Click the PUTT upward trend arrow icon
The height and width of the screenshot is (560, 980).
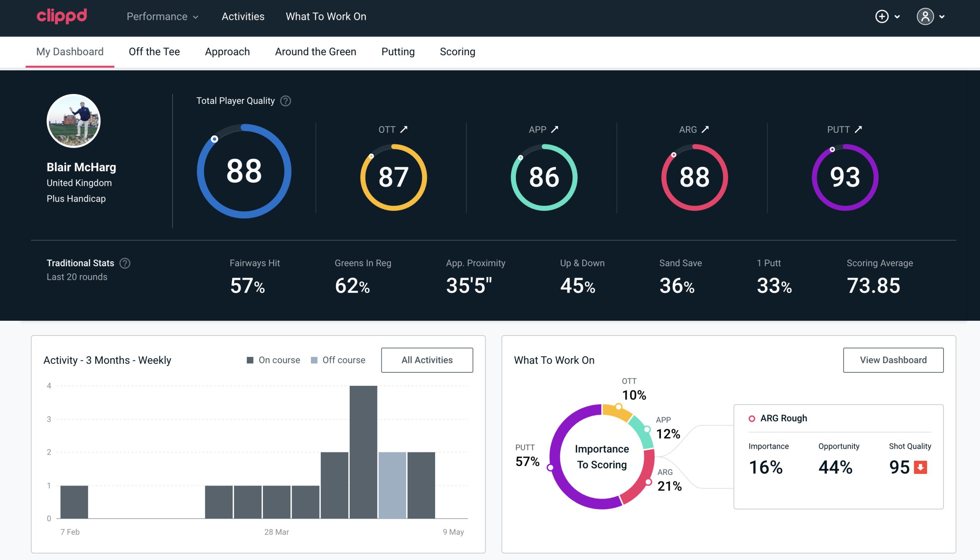(860, 129)
